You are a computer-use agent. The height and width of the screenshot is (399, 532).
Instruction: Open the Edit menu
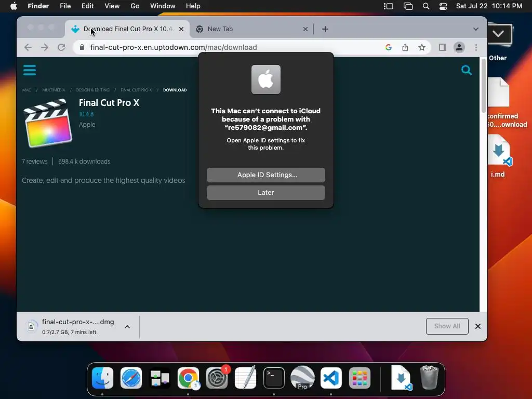(87, 6)
